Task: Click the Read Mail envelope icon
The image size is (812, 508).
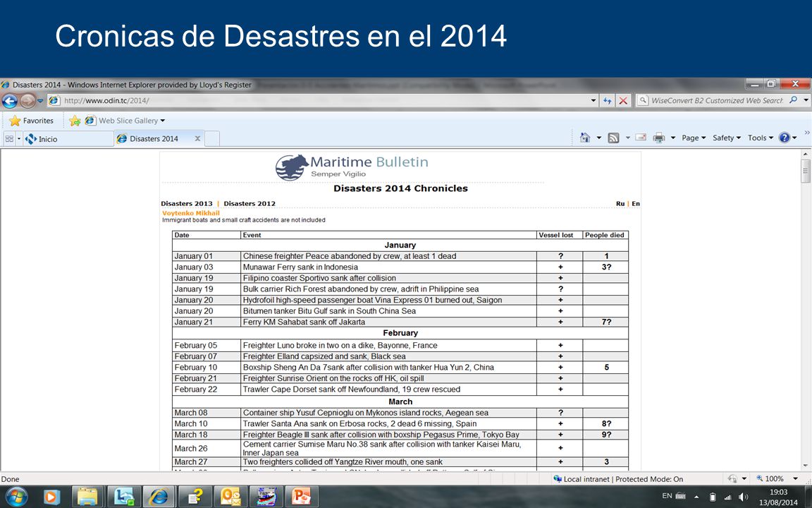Action: point(641,138)
